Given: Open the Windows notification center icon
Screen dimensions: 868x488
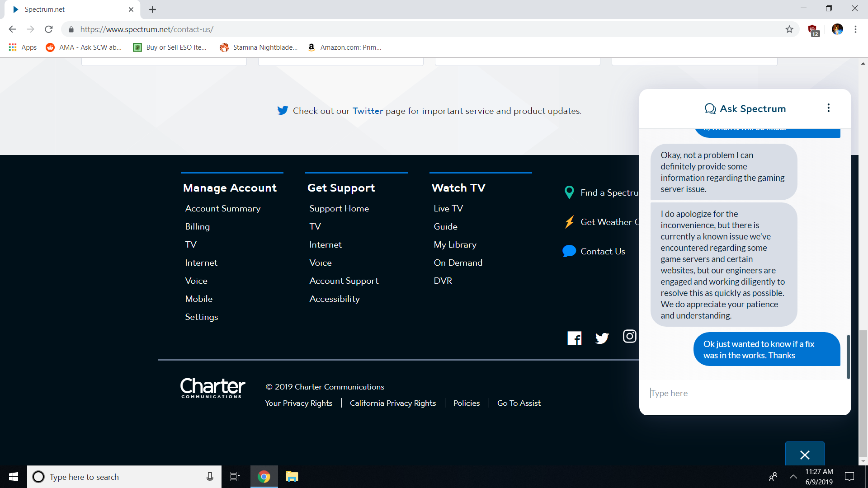Looking at the screenshot, I should click(x=849, y=477).
